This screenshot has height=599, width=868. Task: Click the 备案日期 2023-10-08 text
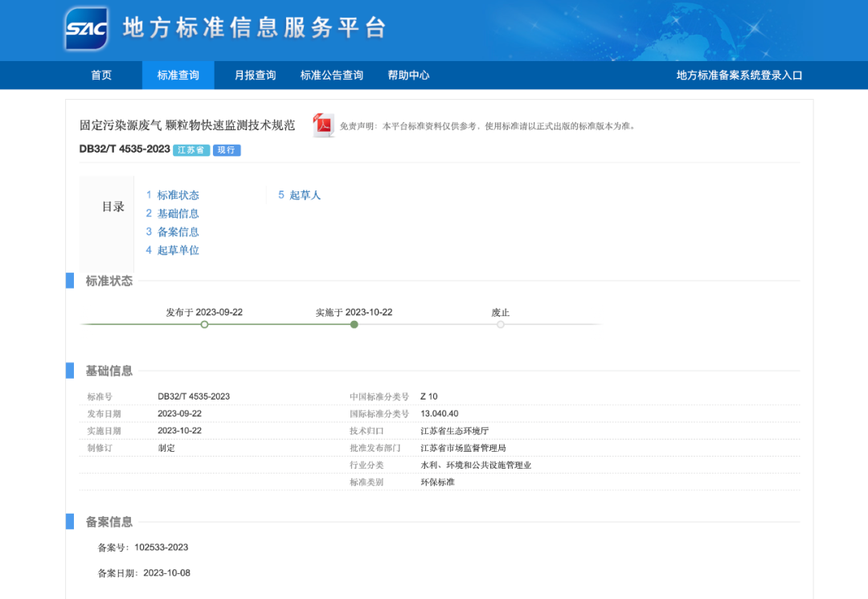coord(144,573)
